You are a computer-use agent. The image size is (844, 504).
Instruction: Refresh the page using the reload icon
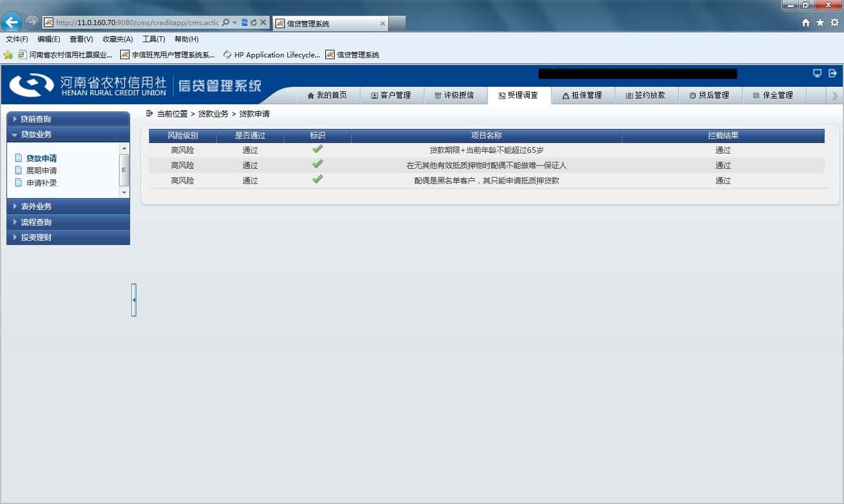coord(254,22)
